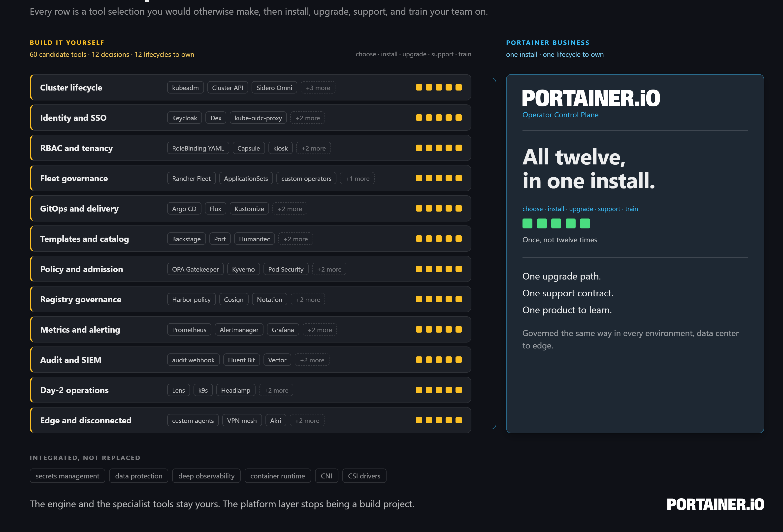Click the 'One support contract.' line

[568, 293]
